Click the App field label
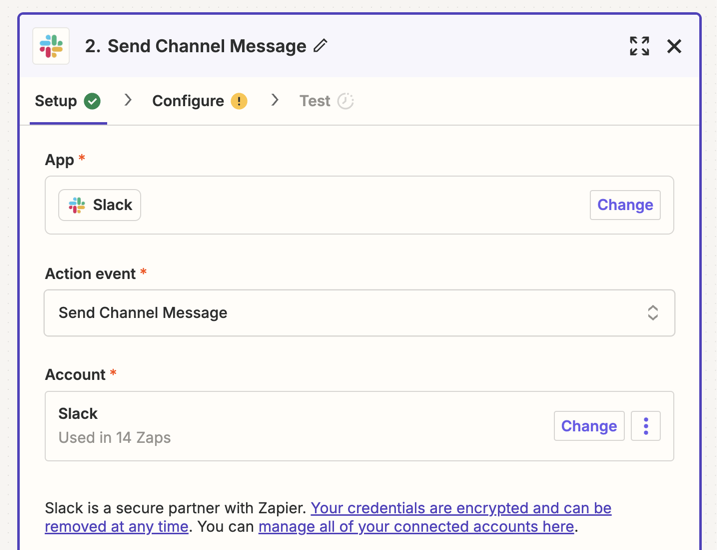The height and width of the screenshot is (550, 717). click(x=59, y=160)
